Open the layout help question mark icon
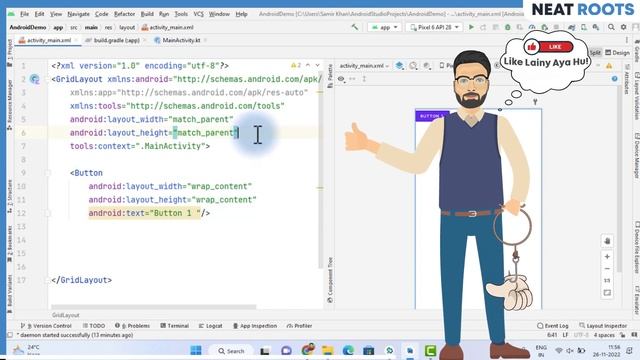 [x=615, y=79]
